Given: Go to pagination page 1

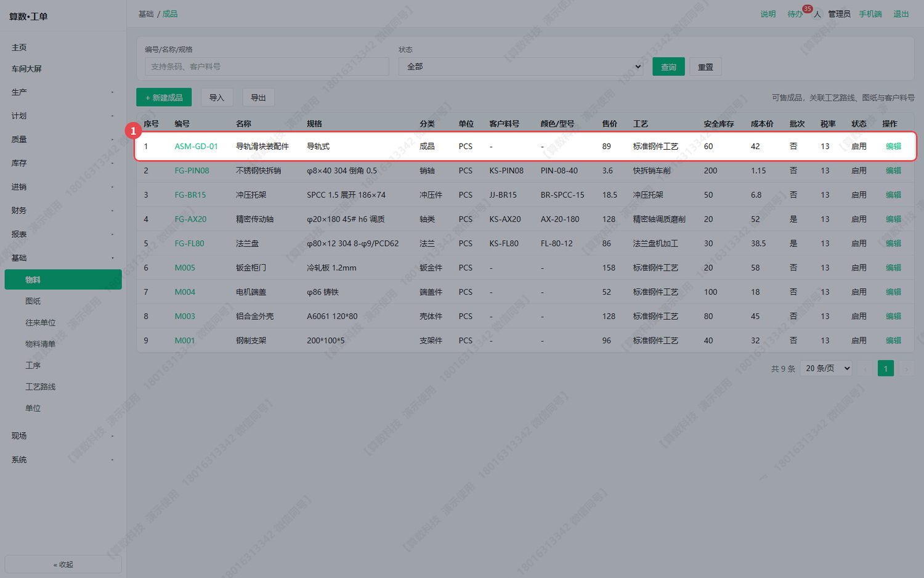Looking at the screenshot, I should click(885, 368).
